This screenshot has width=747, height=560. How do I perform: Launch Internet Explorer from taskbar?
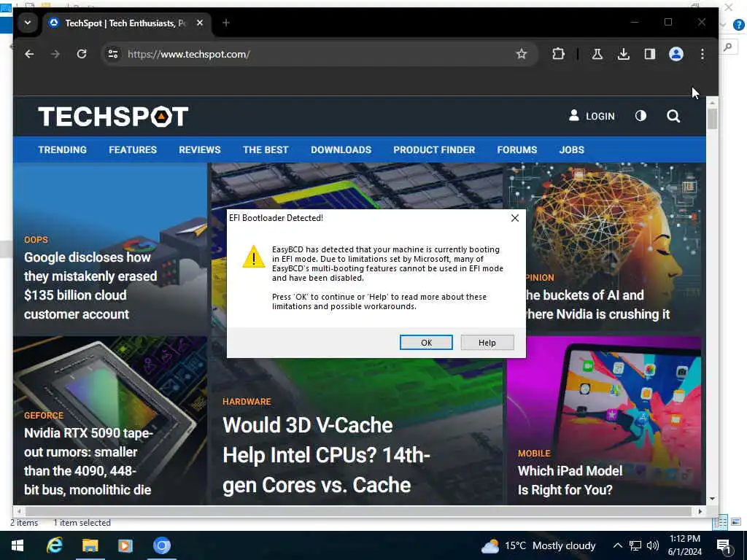(x=54, y=545)
